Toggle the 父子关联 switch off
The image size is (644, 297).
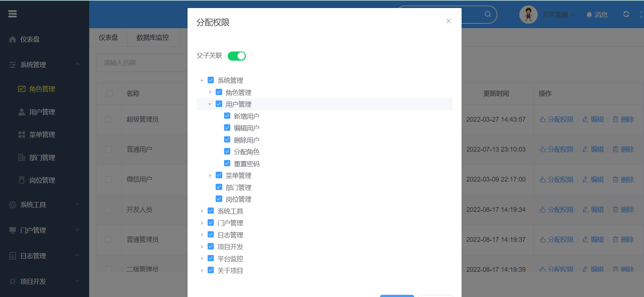pyautogui.click(x=237, y=56)
